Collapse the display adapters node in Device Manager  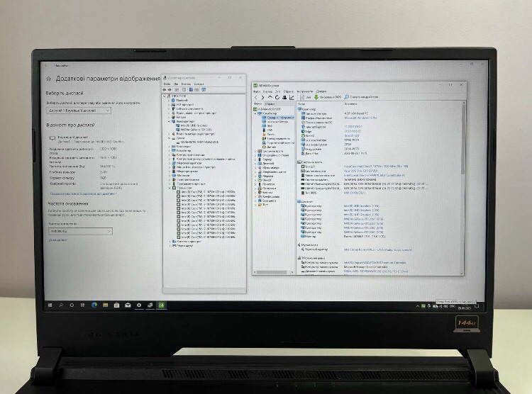(x=170, y=121)
